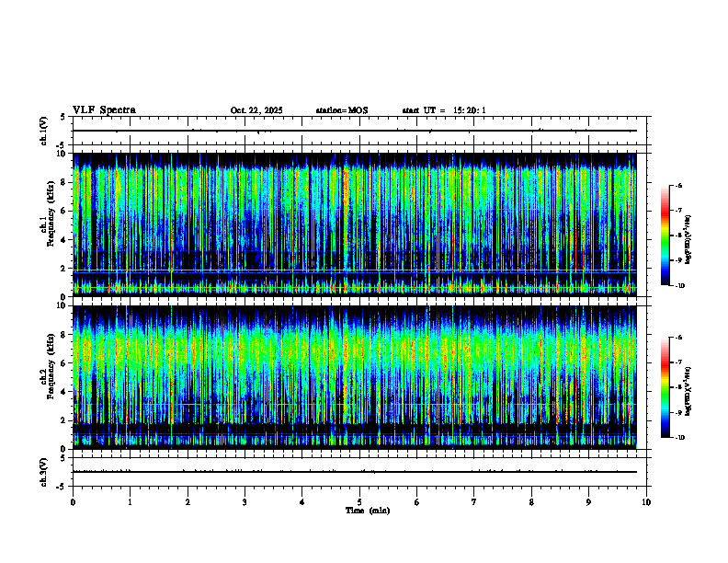Click the '-10' label on ch.2 color bar

[x=679, y=438]
